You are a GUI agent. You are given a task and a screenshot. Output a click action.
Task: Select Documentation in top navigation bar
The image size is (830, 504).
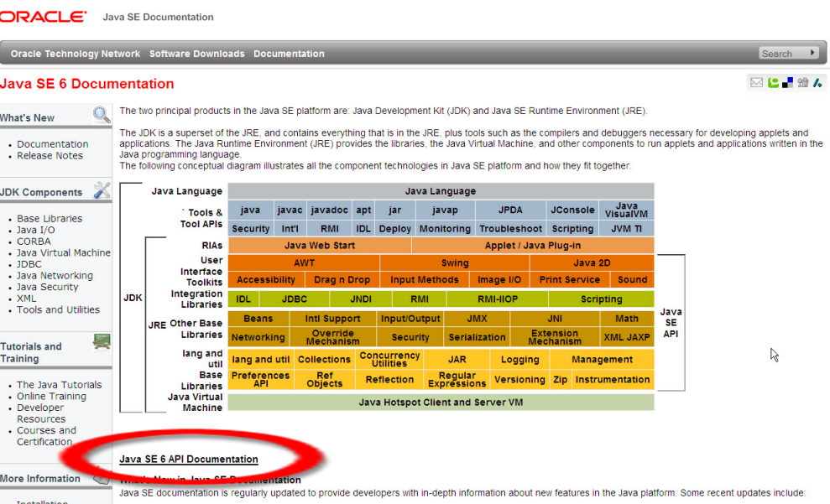pyautogui.click(x=289, y=54)
